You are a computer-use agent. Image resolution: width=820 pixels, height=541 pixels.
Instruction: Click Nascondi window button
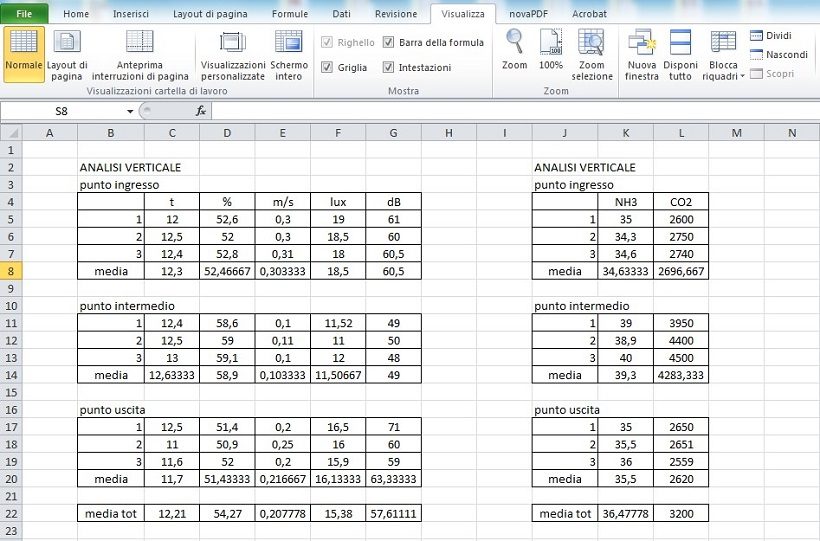pyautogui.click(x=779, y=54)
